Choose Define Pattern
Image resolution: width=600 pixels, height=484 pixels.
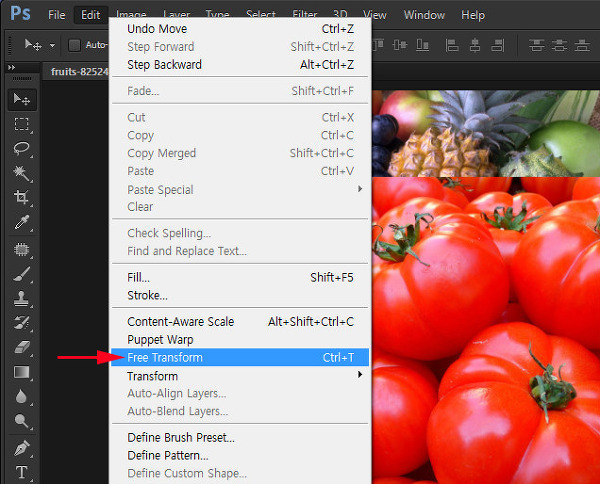240,455
